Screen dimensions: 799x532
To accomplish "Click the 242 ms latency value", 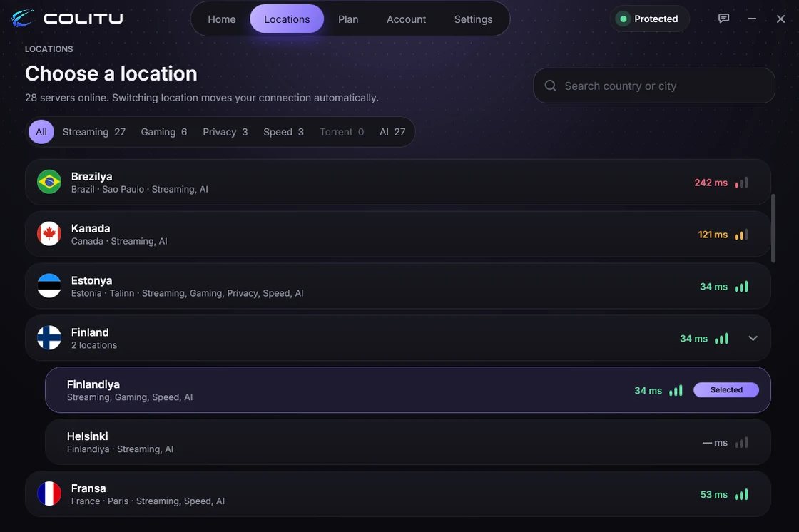I will point(711,183).
